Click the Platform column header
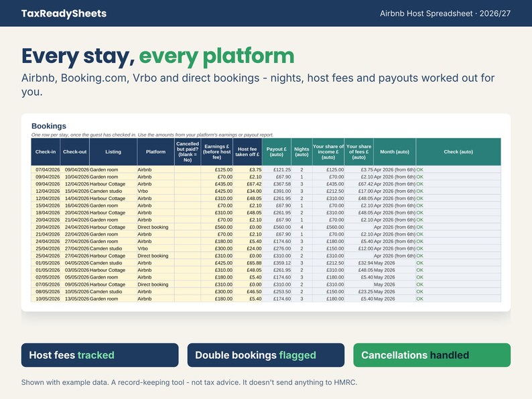Image resolution: width=532 pixels, height=399 pixels. (155, 152)
